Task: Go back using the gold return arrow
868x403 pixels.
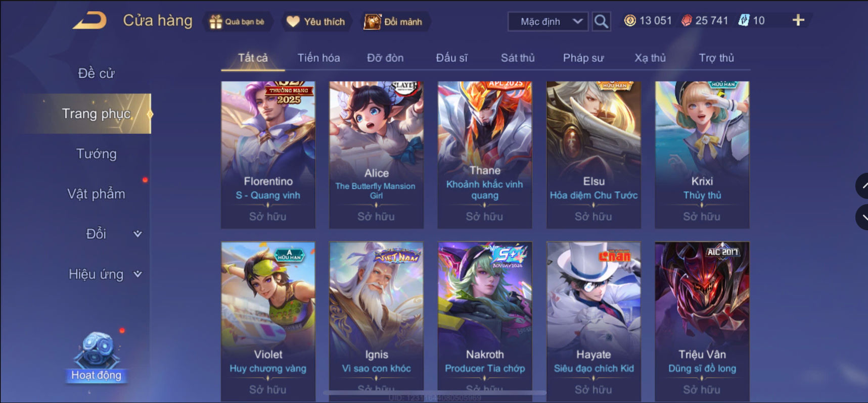Action: click(x=90, y=21)
